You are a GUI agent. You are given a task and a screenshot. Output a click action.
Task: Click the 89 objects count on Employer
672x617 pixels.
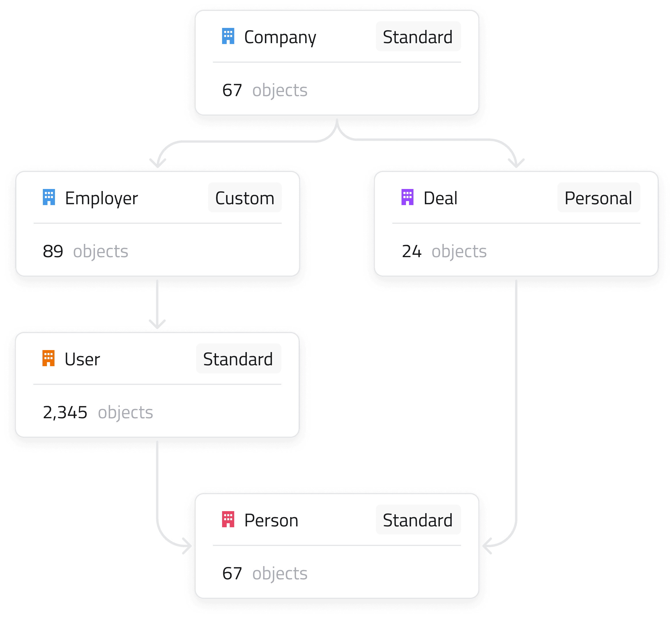pyautogui.click(x=85, y=251)
